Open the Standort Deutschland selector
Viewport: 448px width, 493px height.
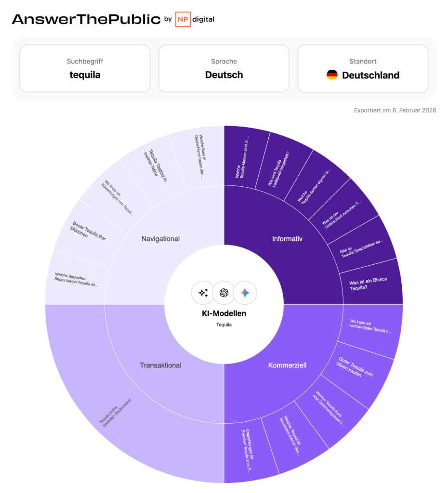[363, 68]
